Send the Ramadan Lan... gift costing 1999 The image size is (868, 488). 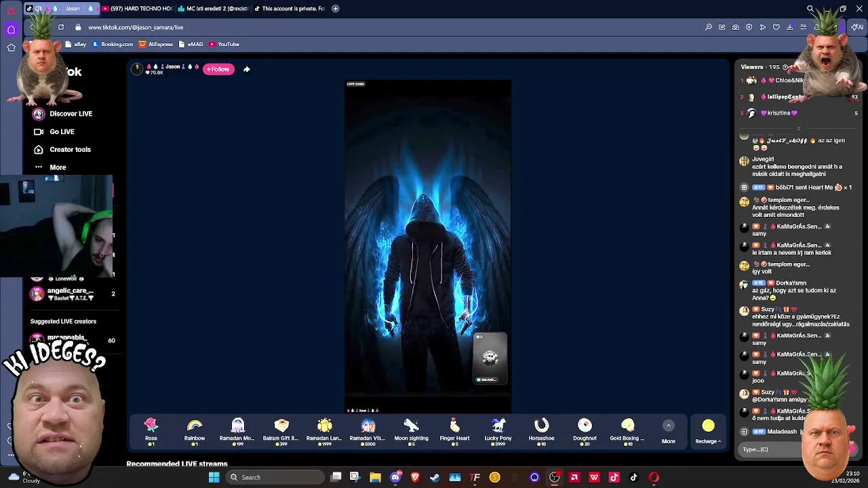click(x=324, y=431)
